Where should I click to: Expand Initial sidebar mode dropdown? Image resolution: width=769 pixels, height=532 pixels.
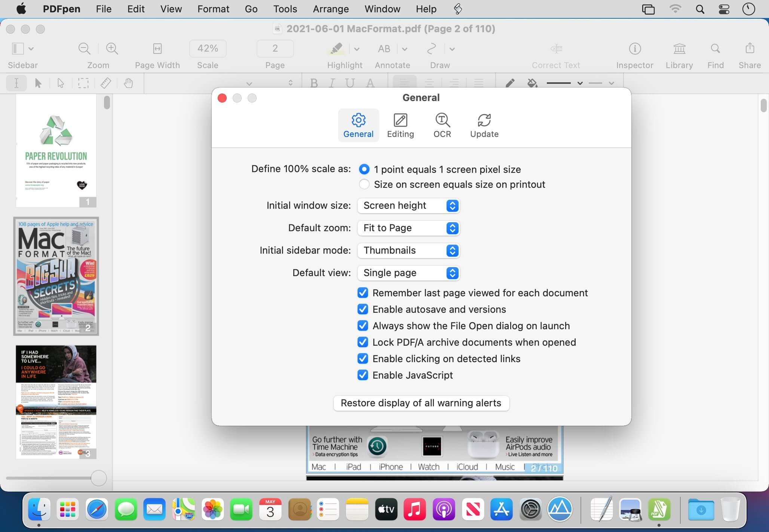(408, 251)
